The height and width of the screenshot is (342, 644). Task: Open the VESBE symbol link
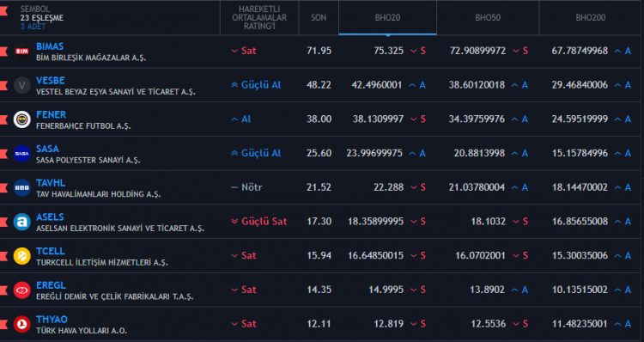(x=50, y=81)
